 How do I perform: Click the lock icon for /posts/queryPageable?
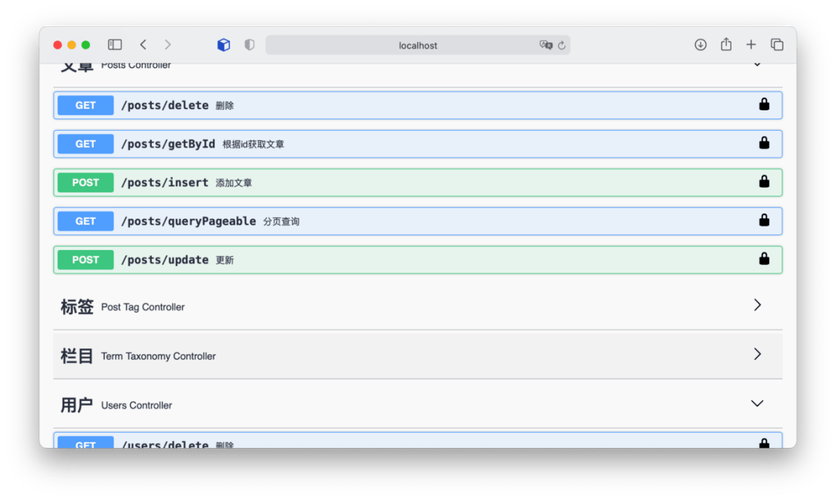coord(764,220)
